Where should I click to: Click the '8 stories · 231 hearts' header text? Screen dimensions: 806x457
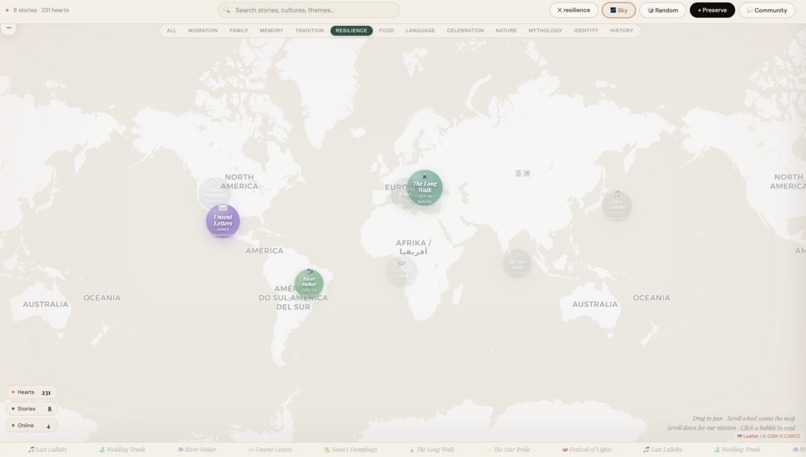[x=41, y=10]
